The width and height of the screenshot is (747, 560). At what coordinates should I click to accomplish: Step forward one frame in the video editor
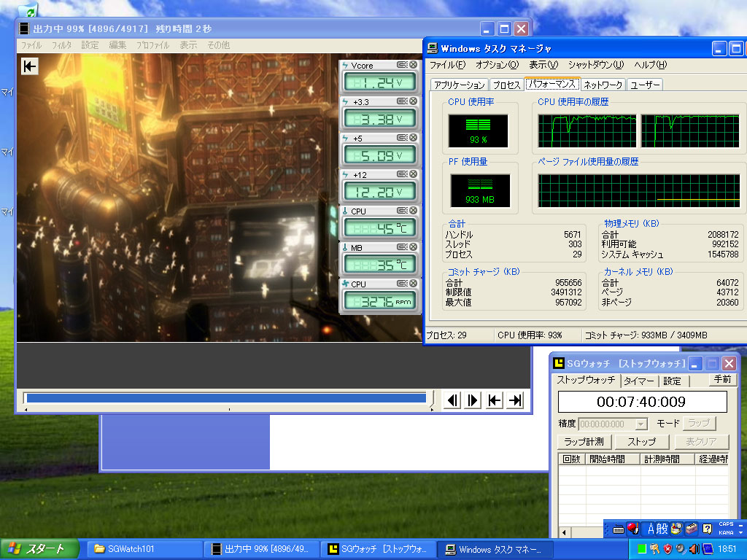473,400
